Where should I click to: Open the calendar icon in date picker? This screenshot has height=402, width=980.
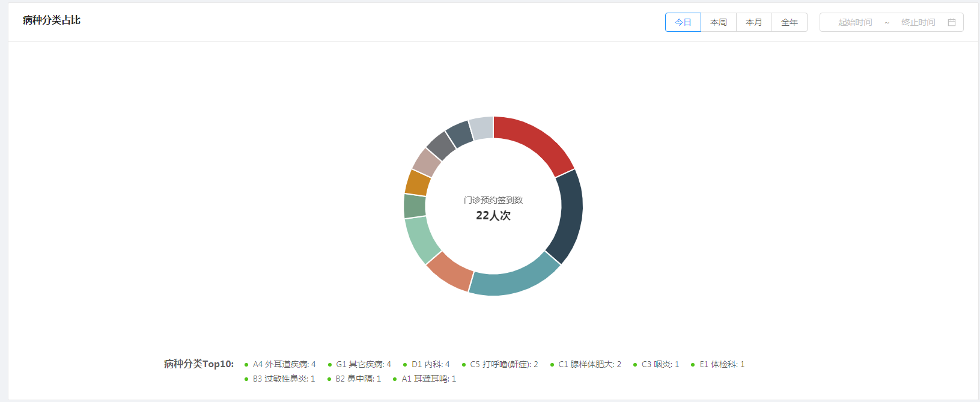[952, 22]
